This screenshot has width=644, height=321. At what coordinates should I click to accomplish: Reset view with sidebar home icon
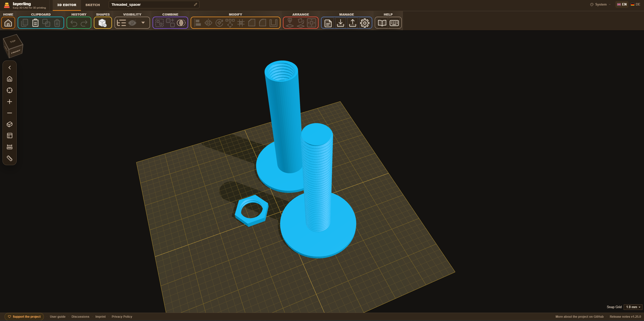(10, 79)
